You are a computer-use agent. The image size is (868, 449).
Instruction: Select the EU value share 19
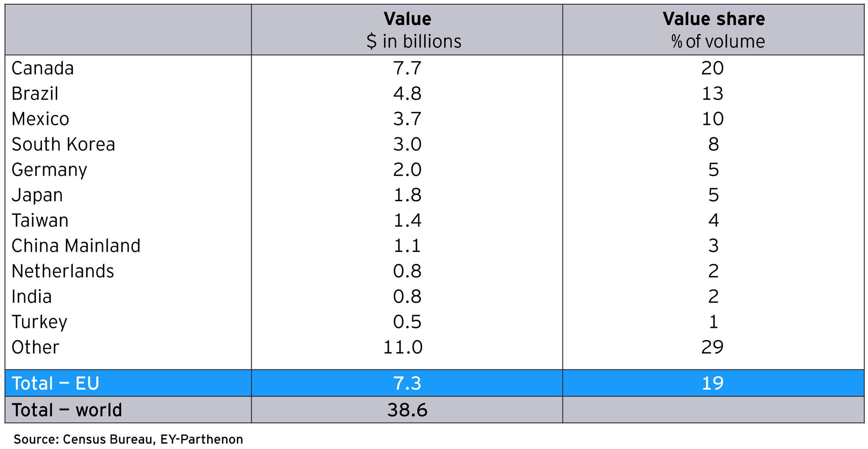point(713,383)
